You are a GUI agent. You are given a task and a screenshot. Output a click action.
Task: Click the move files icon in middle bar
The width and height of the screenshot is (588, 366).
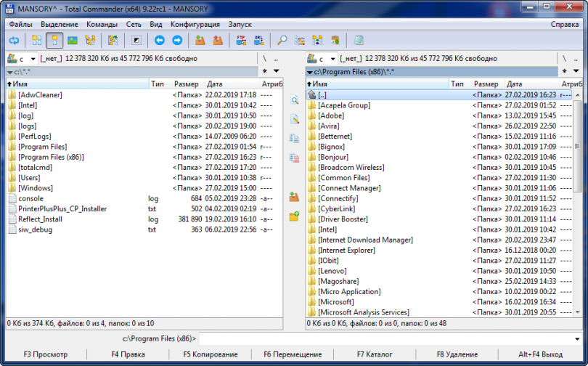pyautogui.click(x=295, y=158)
